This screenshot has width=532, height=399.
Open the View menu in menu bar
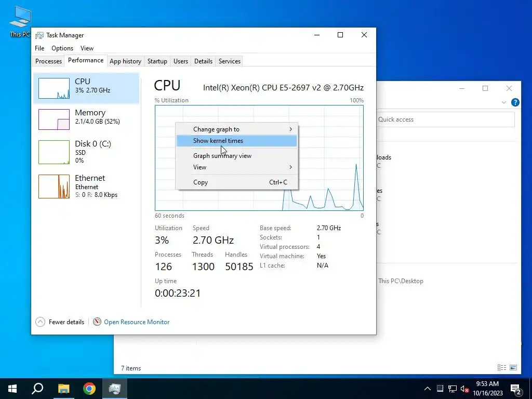(87, 48)
